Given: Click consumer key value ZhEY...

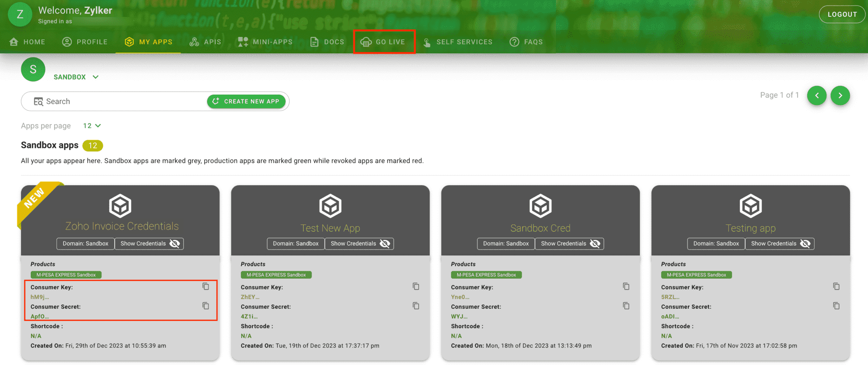Looking at the screenshot, I should tap(250, 297).
